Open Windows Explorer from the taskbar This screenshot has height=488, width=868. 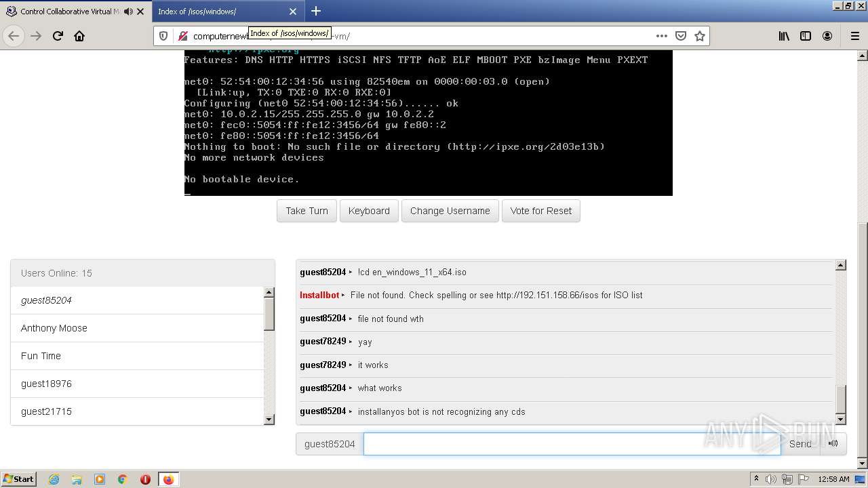(77, 479)
